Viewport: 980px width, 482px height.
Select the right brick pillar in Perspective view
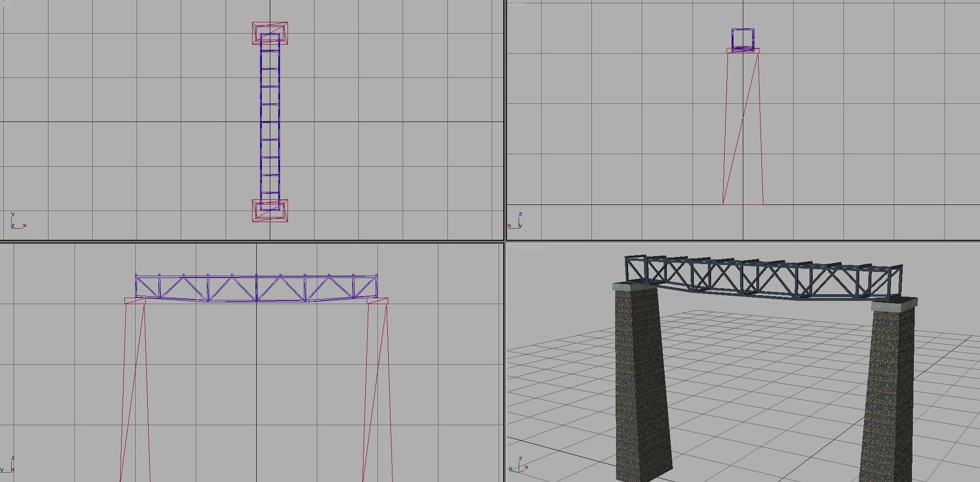(x=888, y=393)
